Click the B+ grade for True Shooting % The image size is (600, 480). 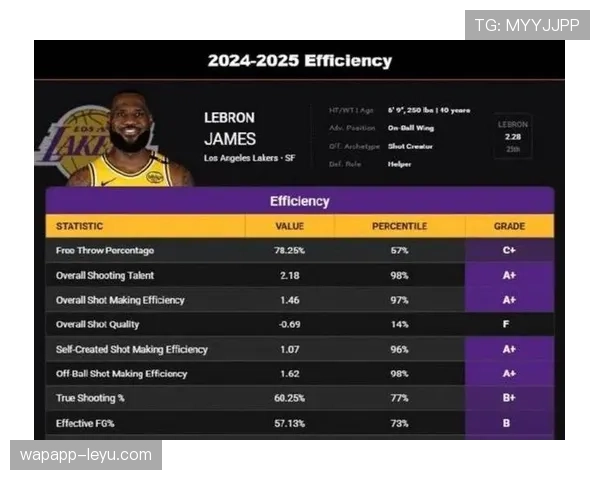coord(509,398)
